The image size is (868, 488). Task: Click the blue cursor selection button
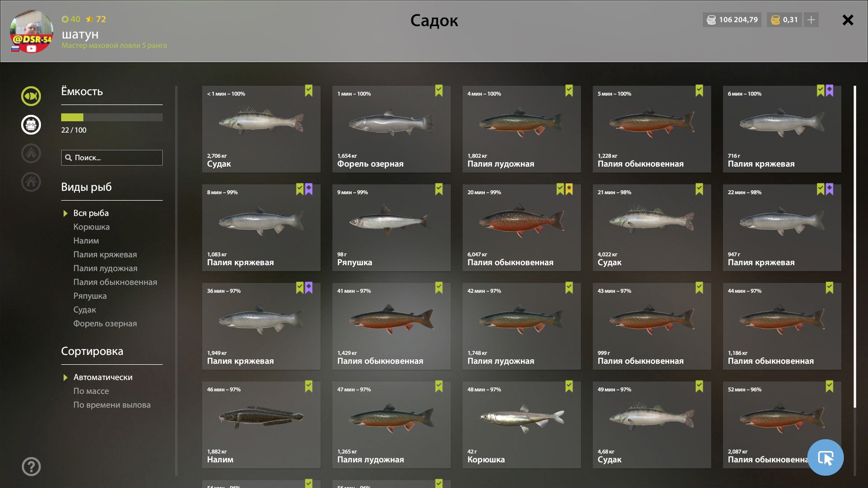click(x=826, y=457)
